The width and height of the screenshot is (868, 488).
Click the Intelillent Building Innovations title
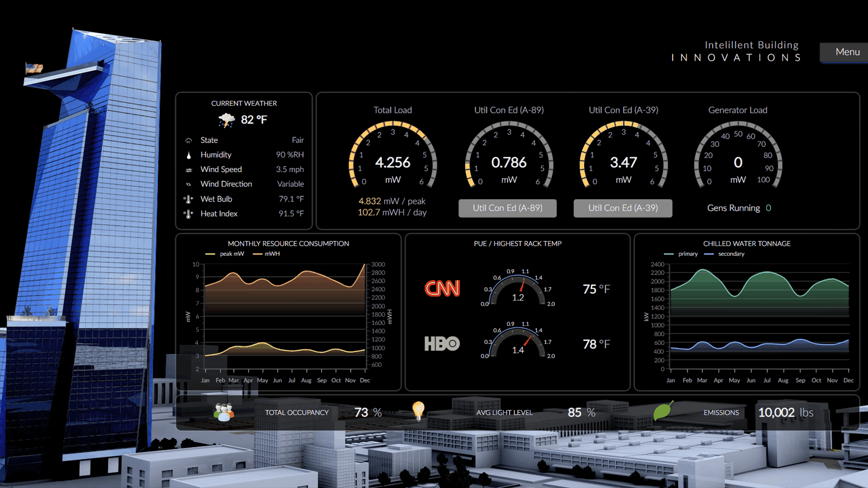point(736,51)
